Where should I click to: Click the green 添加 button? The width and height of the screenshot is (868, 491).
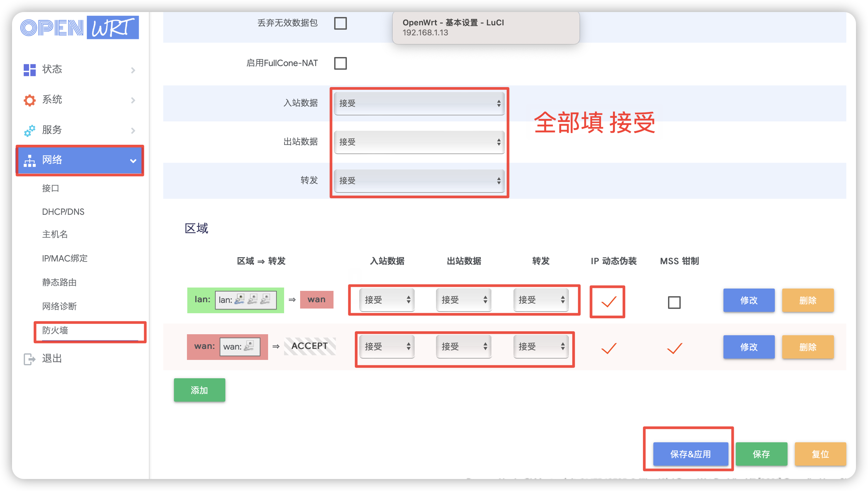(x=199, y=390)
